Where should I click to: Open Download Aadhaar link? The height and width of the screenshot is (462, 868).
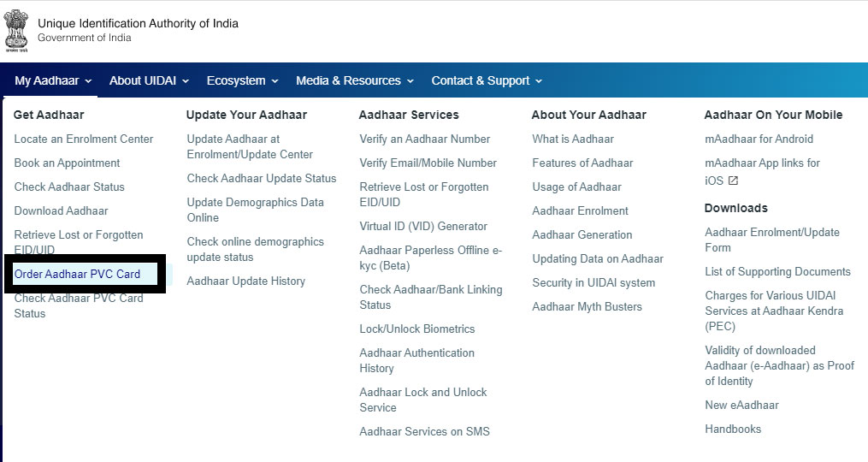61,210
